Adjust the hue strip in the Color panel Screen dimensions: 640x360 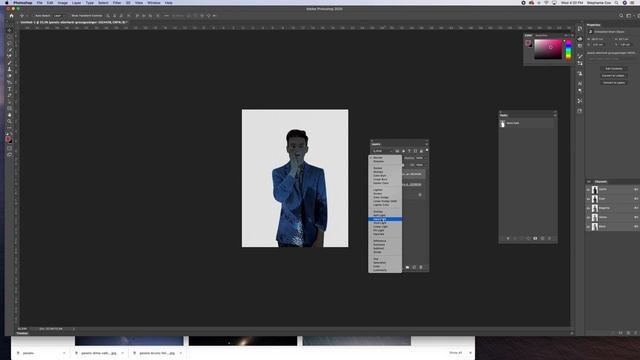568,50
